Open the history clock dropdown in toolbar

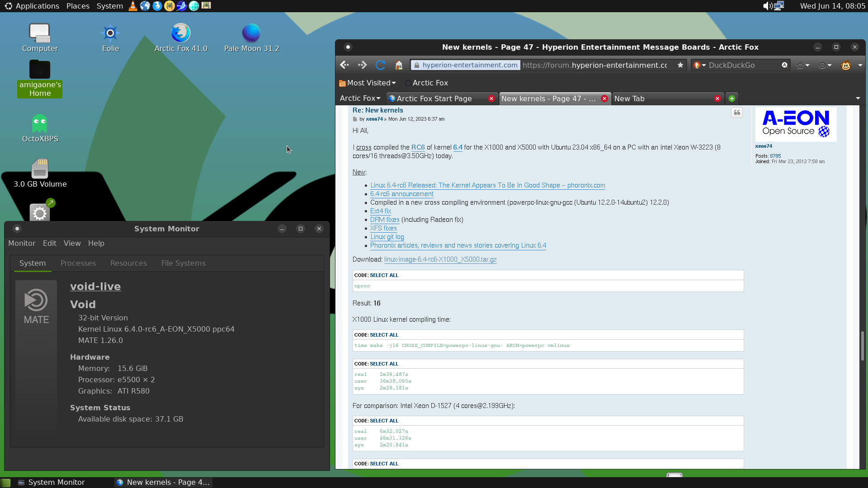825,65
